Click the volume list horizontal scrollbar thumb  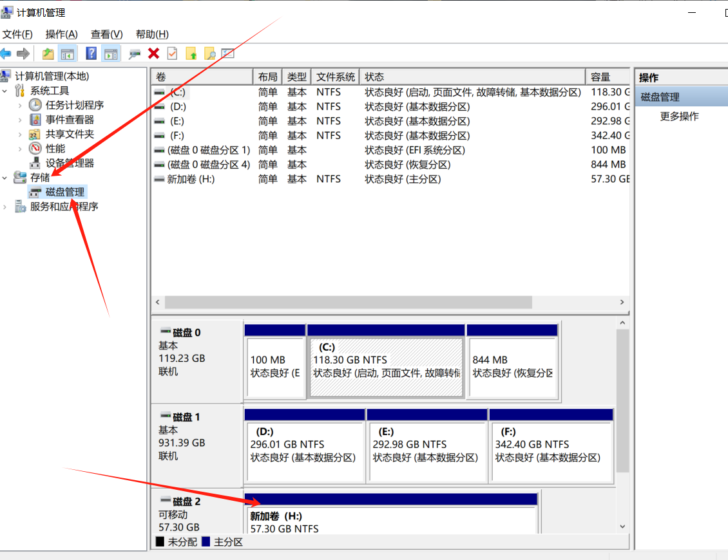(349, 302)
